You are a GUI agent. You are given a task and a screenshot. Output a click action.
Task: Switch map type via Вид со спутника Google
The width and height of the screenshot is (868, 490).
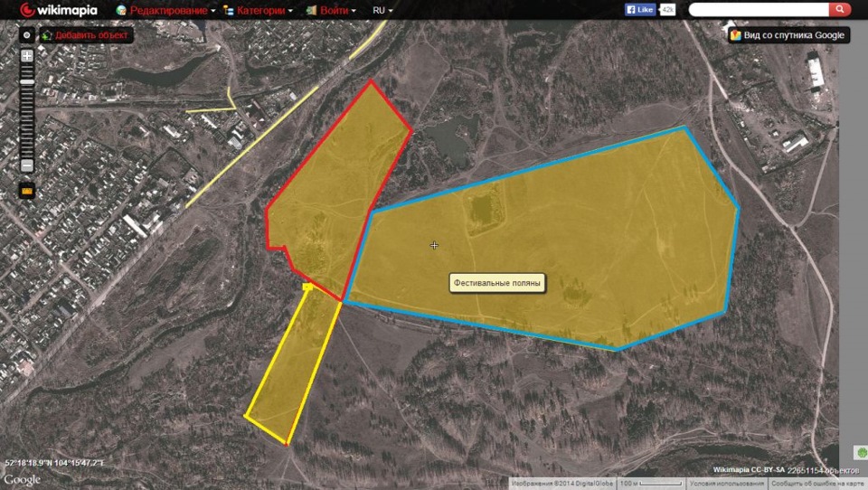pyautogui.click(x=788, y=35)
